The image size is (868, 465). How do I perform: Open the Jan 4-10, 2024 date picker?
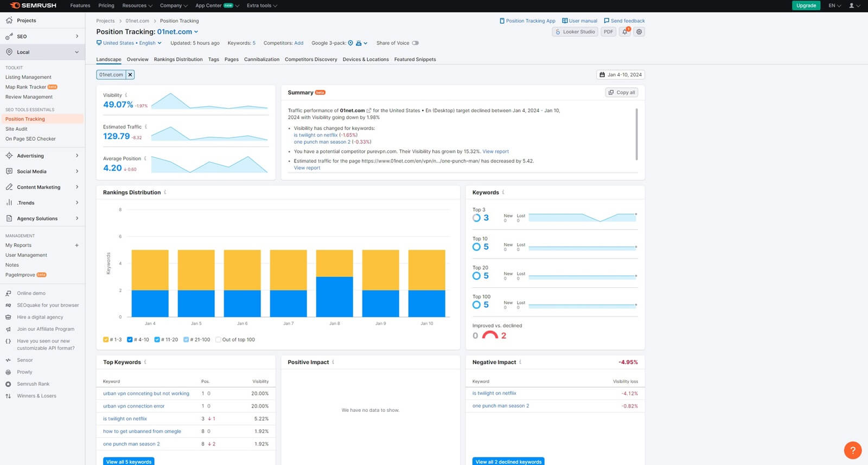[x=621, y=75]
